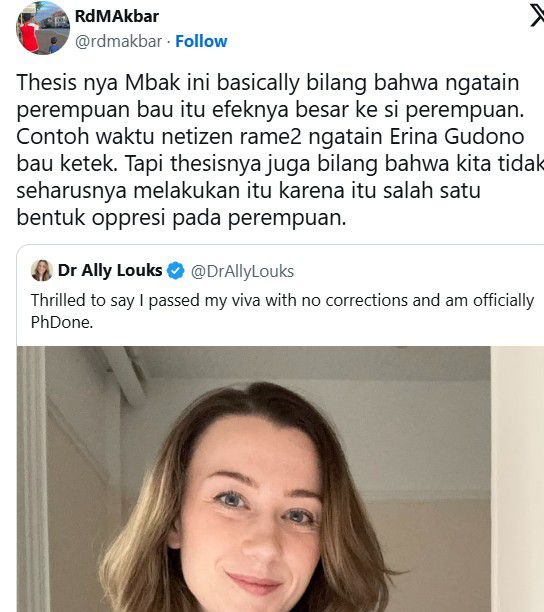Click the blue verified checkmark badge
The image size is (544, 612).
pos(176,271)
